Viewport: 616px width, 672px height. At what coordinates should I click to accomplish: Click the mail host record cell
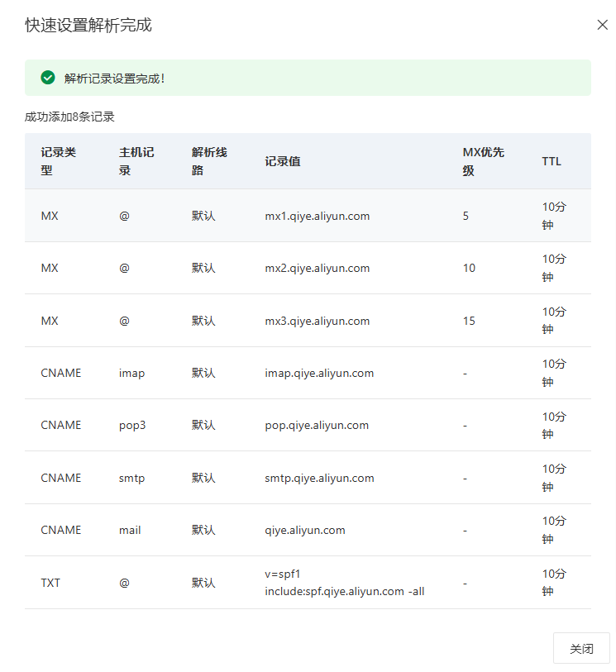pos(130,531)
